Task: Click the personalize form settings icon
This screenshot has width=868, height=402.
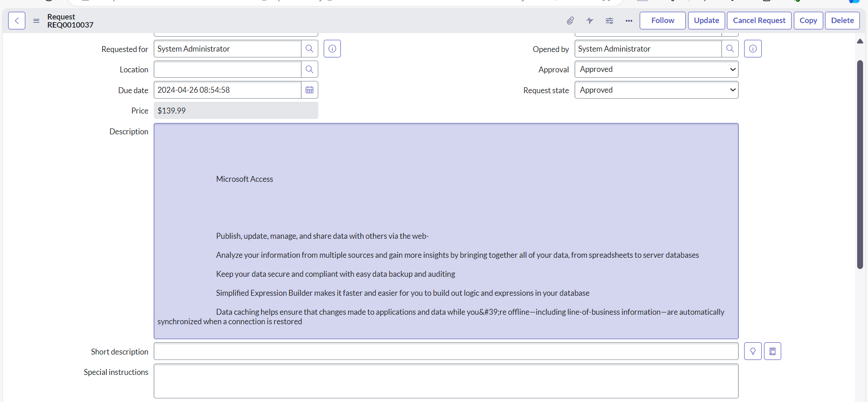Action: (609, 21)
